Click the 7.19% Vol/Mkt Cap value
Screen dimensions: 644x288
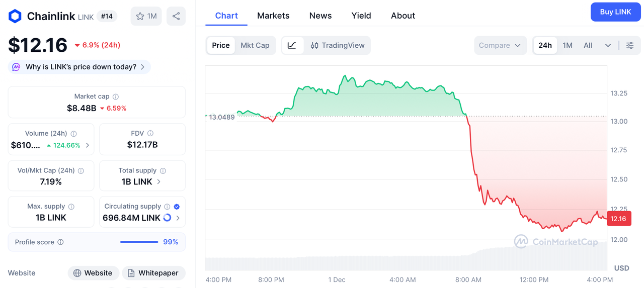click(x=51, y=181)
